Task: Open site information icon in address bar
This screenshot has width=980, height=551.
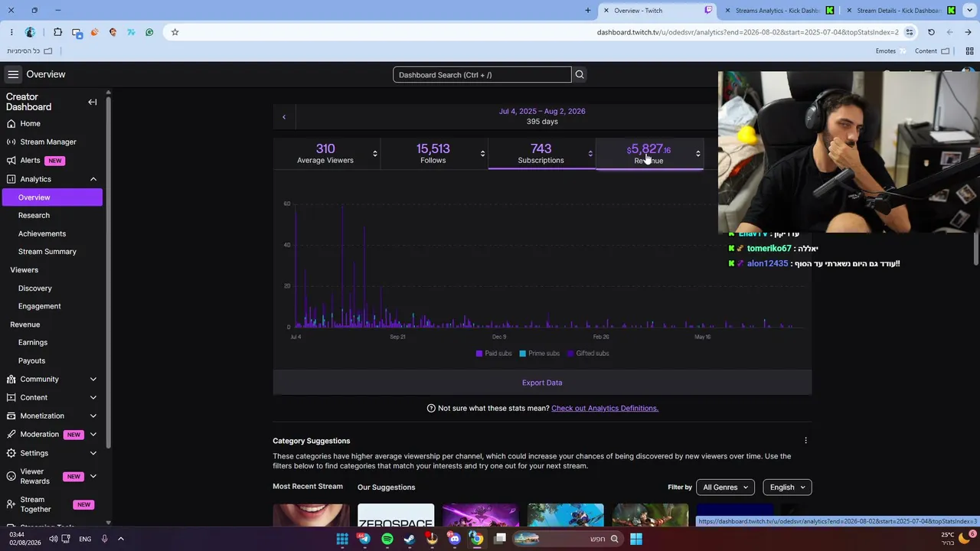Action: point(910,32)
